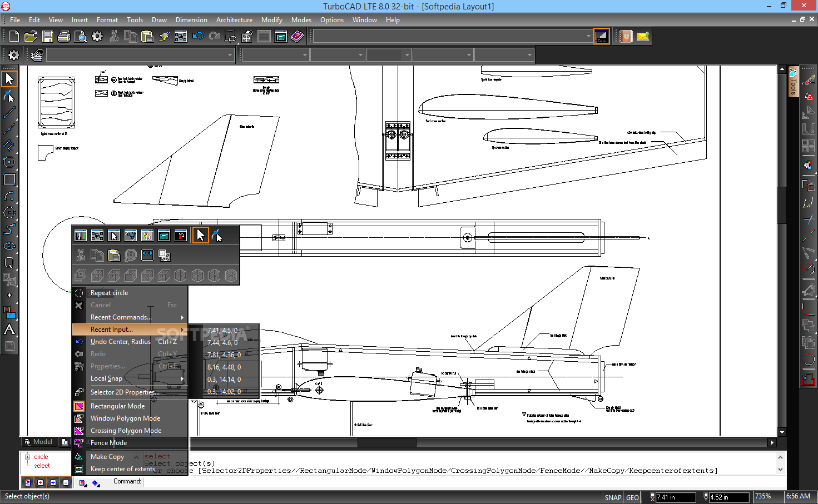Screen dimensions: 818x504
Task: Choose the Line tool in left toolbar
Action: [9, 112]
